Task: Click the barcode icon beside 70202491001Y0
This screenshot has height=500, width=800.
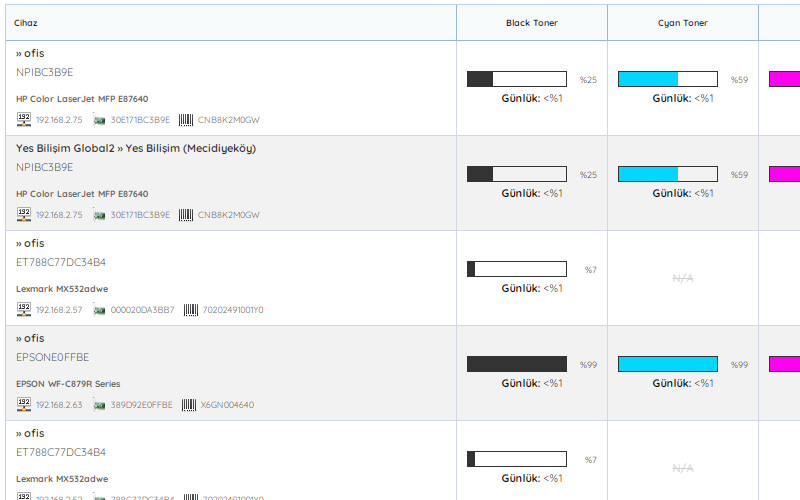Action: click(x=190, y=309)
